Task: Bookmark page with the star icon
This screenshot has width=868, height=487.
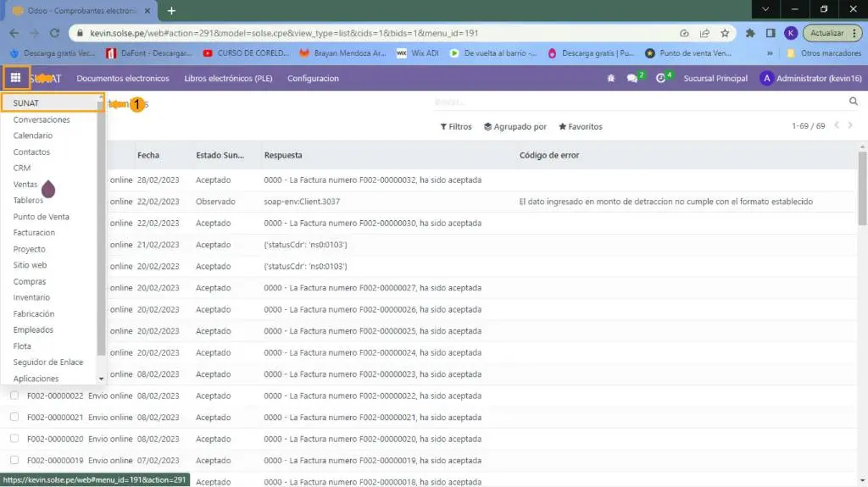Action: click(725, 33)
